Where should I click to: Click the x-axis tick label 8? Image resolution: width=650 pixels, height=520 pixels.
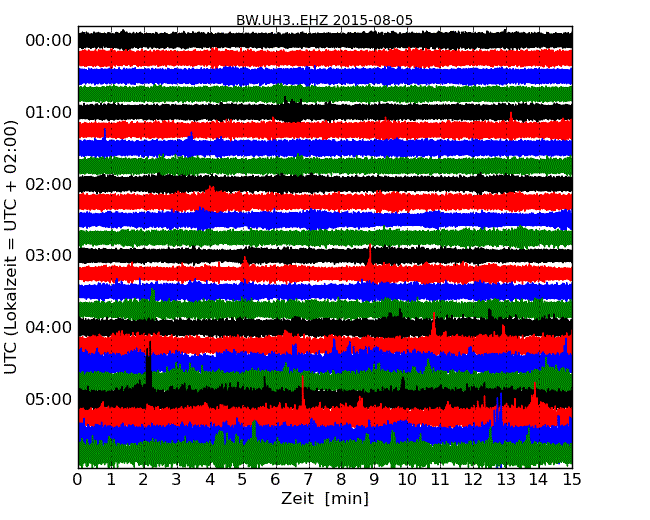pyautogui.click(x=341, y=480)
